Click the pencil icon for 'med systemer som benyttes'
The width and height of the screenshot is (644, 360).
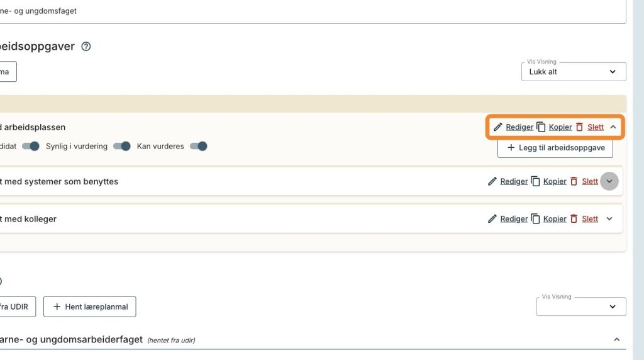click(492, 181)
